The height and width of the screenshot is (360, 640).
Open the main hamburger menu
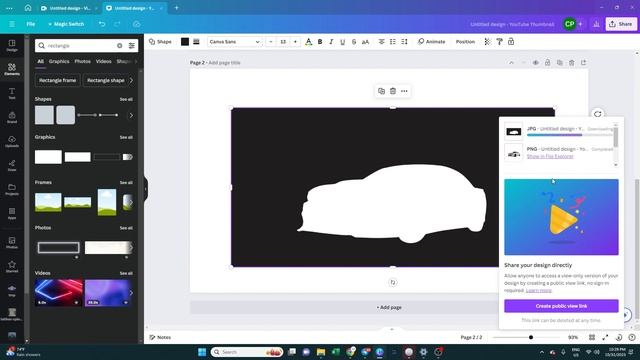pos(12,24)
